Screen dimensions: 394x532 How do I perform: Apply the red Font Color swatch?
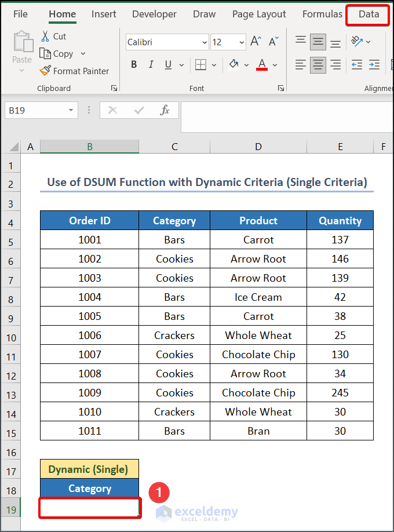[262, 64]
